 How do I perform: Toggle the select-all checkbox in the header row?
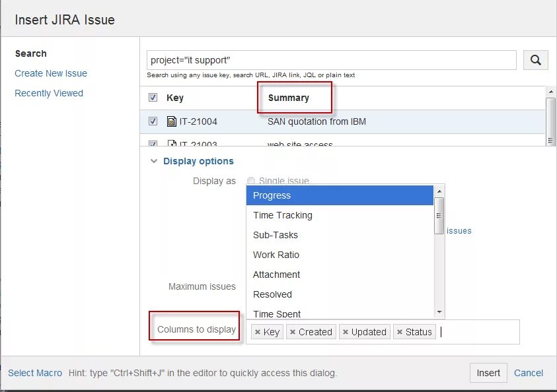(x=153, y=96)
